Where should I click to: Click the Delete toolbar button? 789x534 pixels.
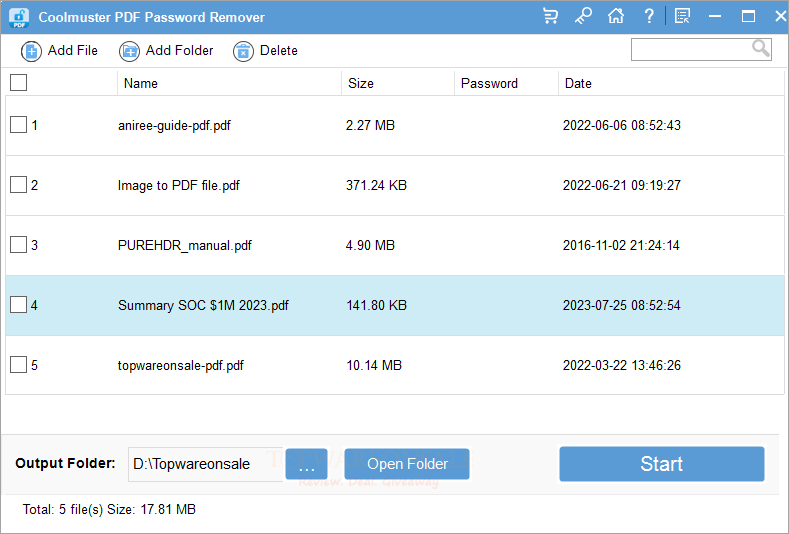coord(265,51)
